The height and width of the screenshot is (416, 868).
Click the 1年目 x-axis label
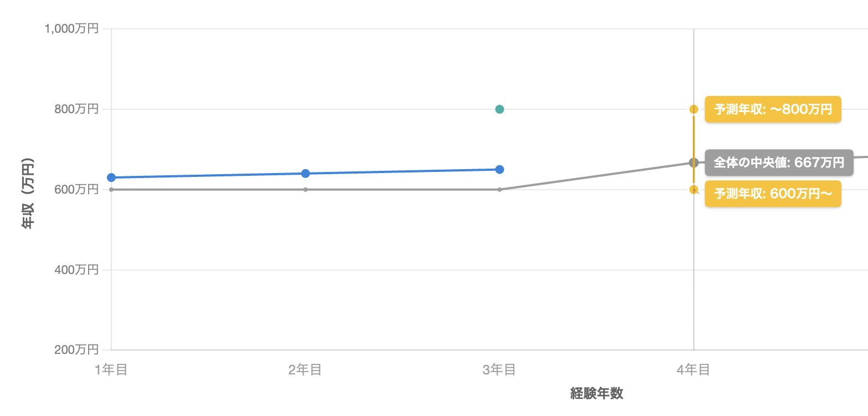(111, 370)
